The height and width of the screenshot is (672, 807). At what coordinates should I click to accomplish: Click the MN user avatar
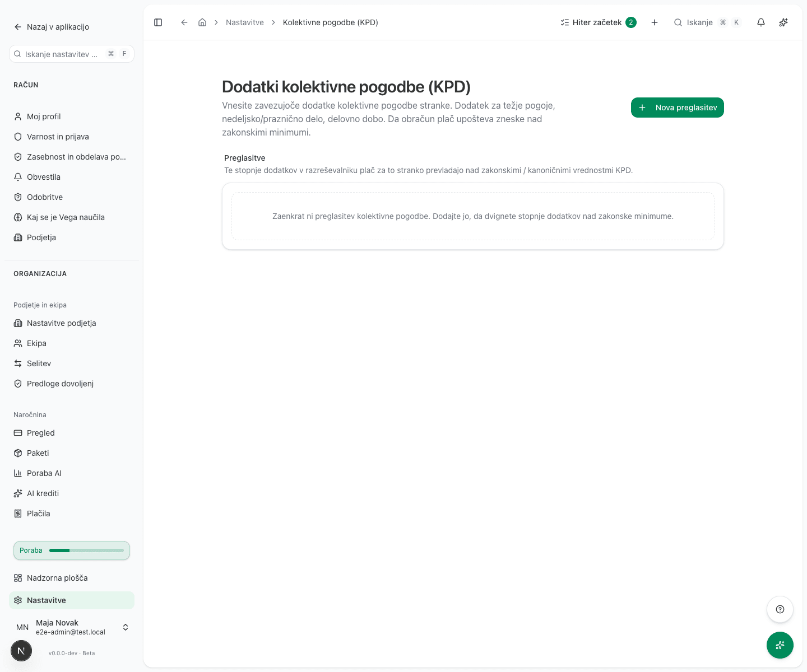[22, 627]
